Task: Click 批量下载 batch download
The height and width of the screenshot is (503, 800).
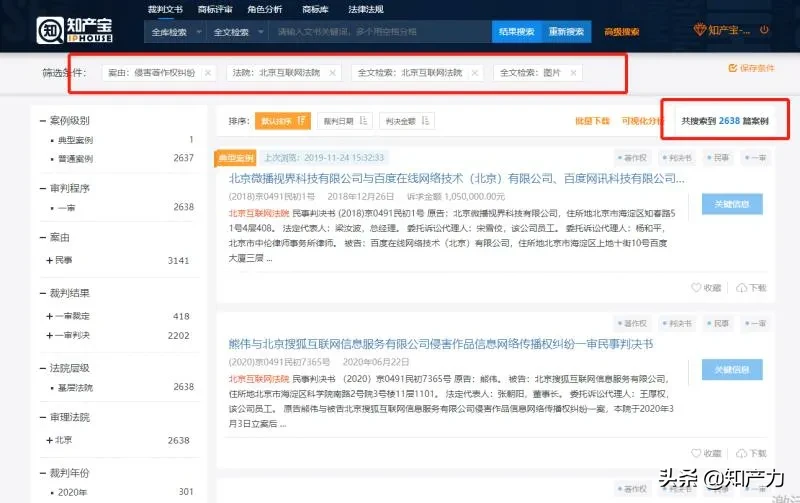Action: (x=592, y=121)
